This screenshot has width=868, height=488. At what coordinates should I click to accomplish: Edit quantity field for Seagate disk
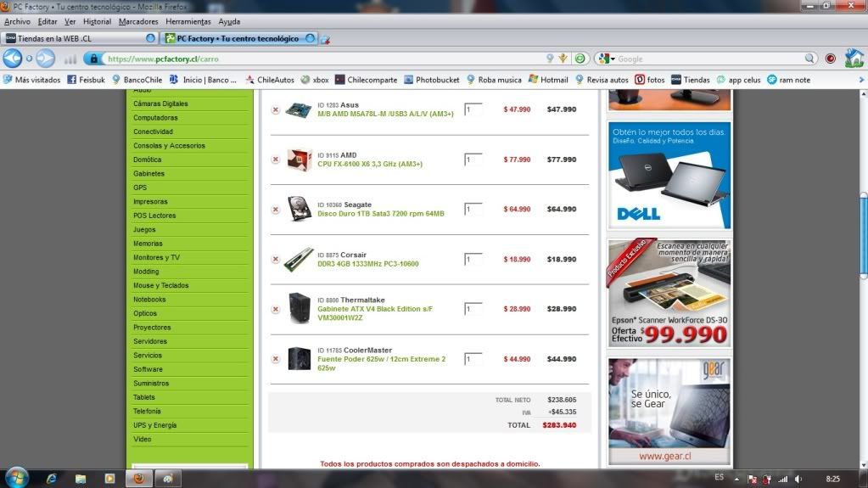coord(473,210)
